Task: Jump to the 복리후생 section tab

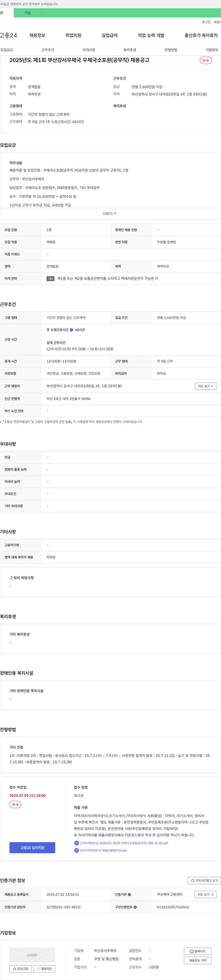Action: (x=130, y=50)
